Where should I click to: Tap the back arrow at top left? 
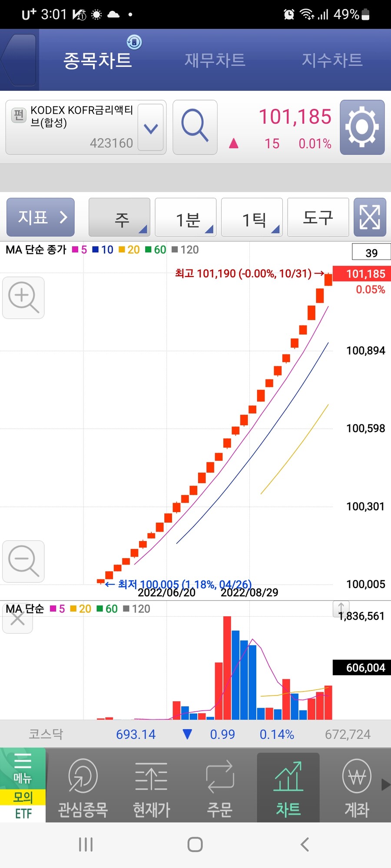(18, 60)
